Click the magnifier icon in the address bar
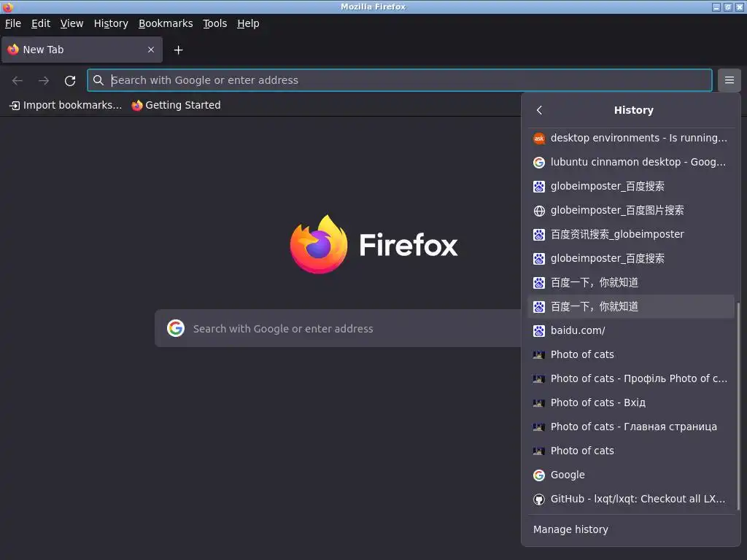This screenshot has height=560, width=747. pyautogui.click(x=98, y=80)
